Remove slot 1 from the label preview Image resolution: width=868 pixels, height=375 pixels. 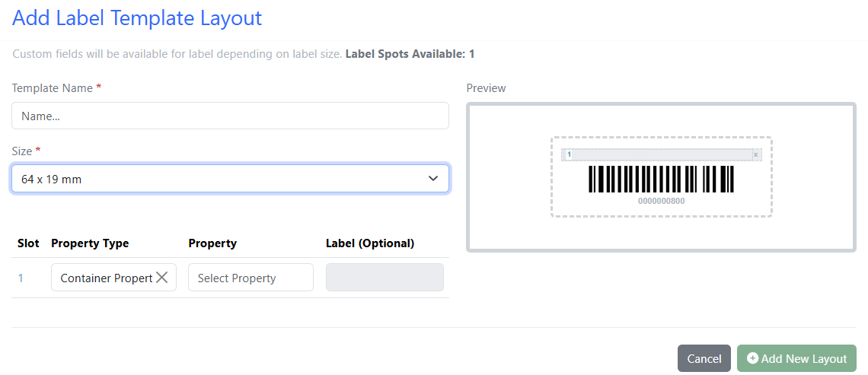click(755, 155)
